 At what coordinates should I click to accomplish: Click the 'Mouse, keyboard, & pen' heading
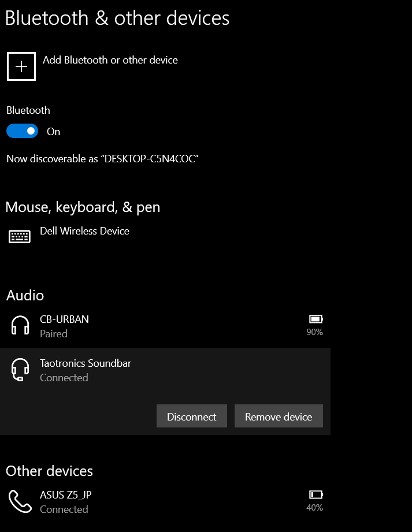click(x=83, y=207)
